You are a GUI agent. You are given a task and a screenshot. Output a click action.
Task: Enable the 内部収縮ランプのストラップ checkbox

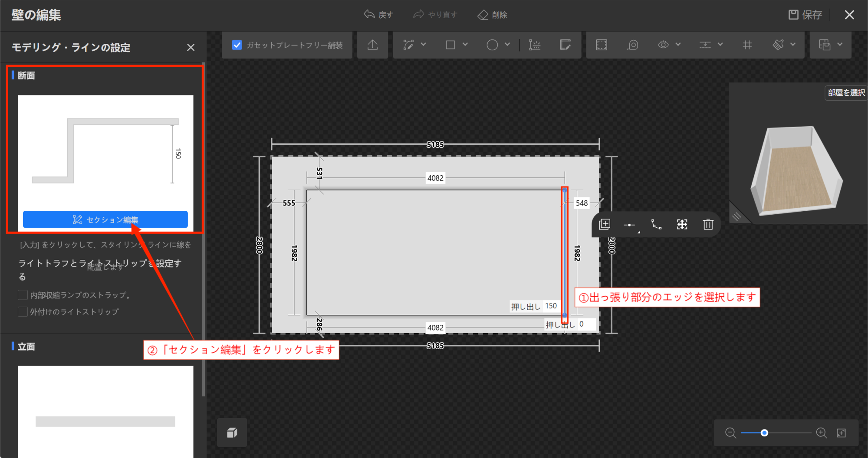(x=23, y=295)
